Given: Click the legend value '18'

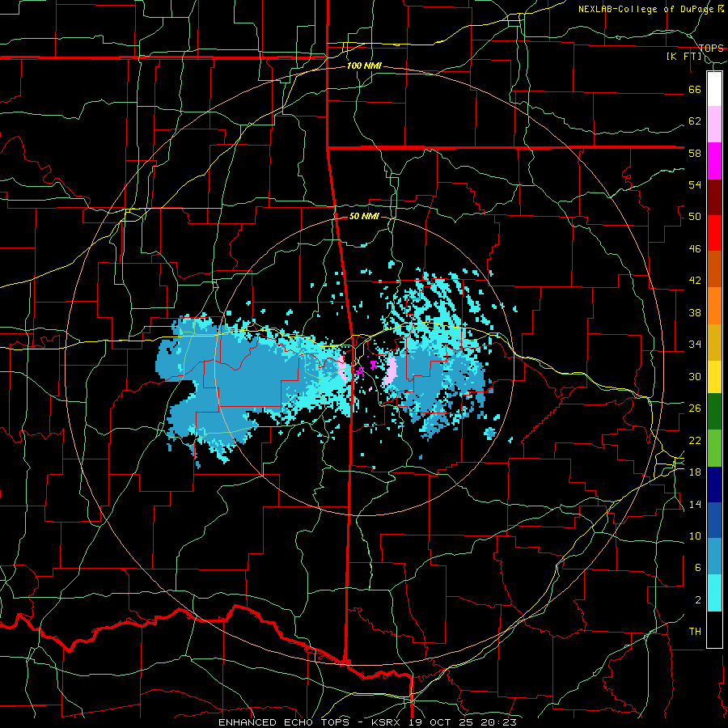Looking at the screenshot, I should (695, 472).
